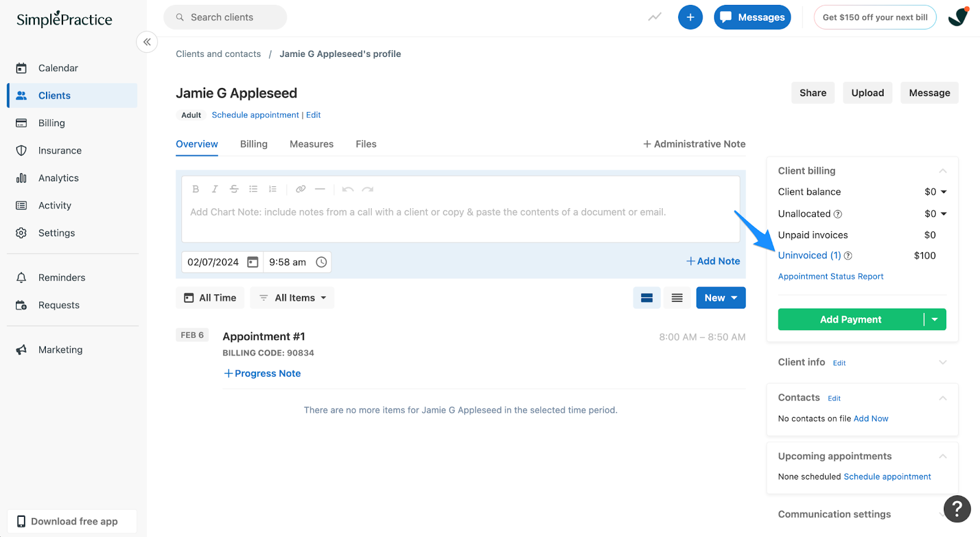Screen dimensions: 980x537
Task: Collapse the sidebar with double-chevron icon
Action: [x=147, y=42]
